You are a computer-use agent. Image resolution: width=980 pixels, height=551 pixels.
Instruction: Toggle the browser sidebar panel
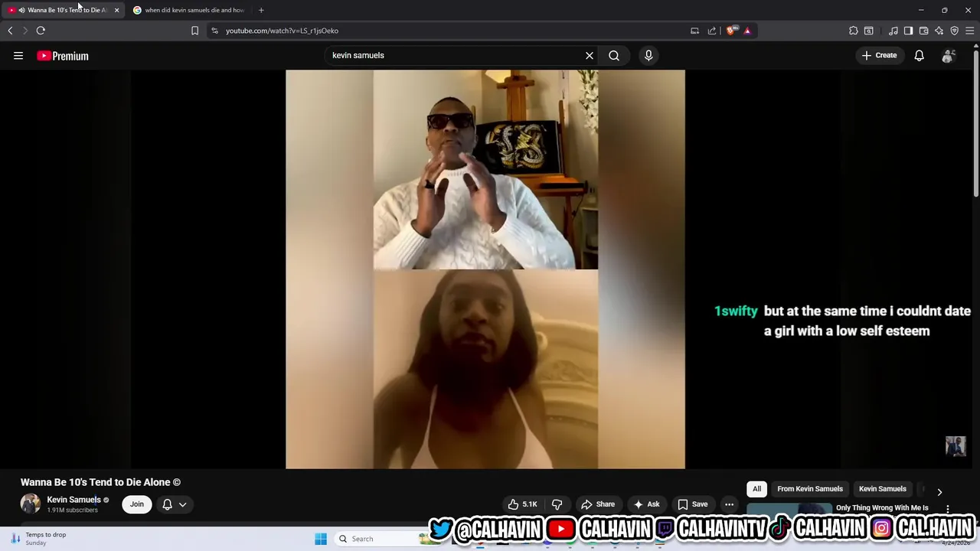pyautogui.click(x=908, y=31)
